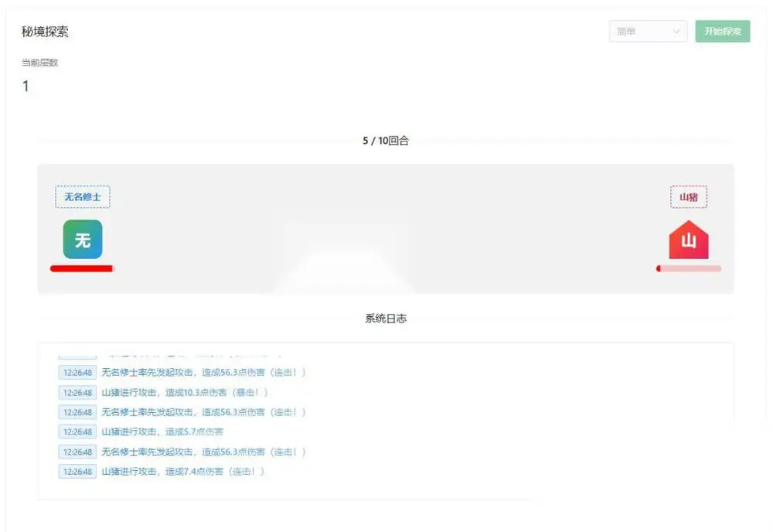Click the current floor number 1
Screen dimensions: 773x532
(26, 87)
